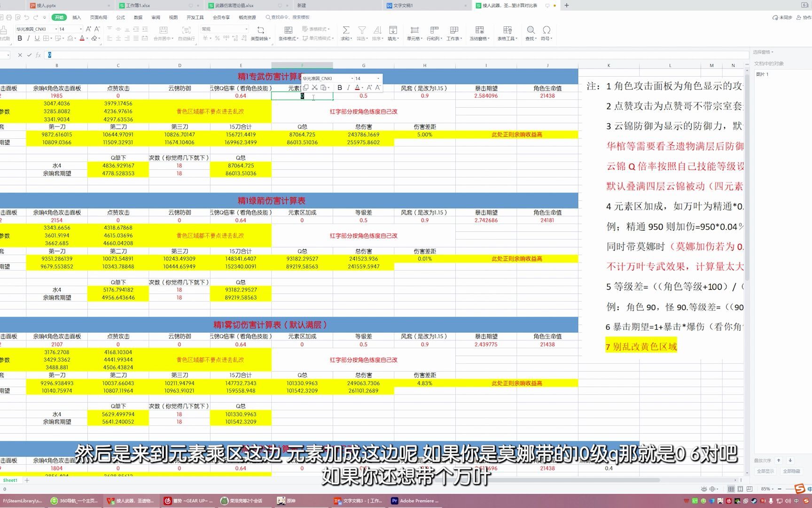This screenshot has width=812, height=508.
Task: Click the Wrap Text (自动换行) icon
Action: 186,30
